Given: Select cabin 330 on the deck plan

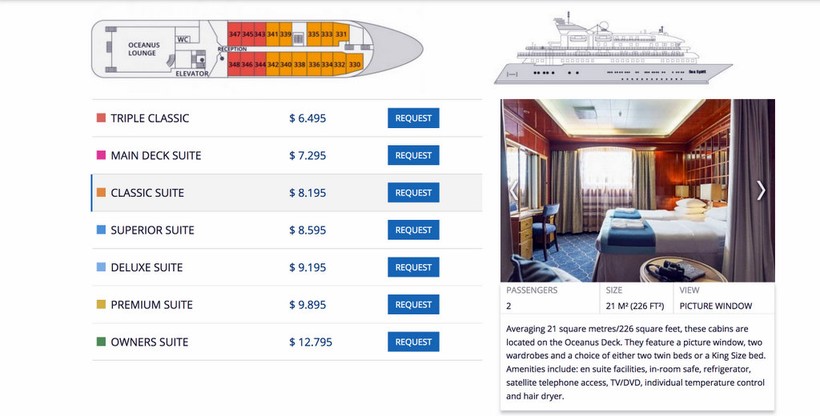Looking at the screenshot, I should pyautogui.click(x=355, y=64).
